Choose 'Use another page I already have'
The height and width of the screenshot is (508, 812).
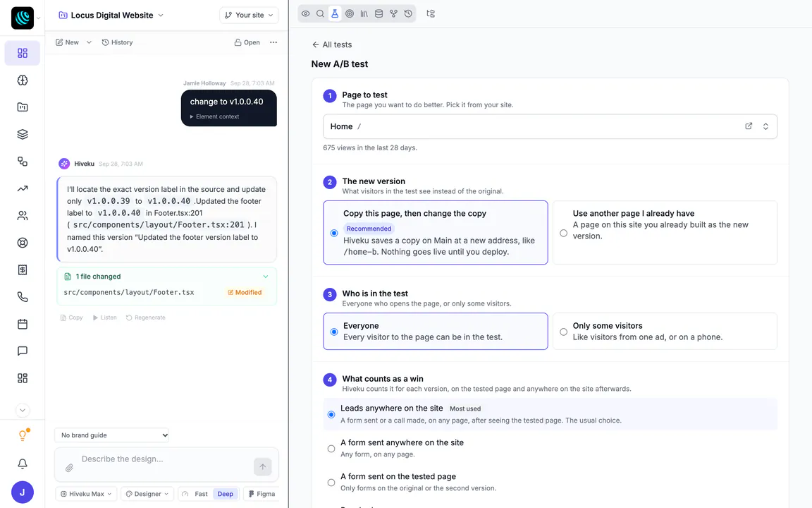click(x=665, y=232)
